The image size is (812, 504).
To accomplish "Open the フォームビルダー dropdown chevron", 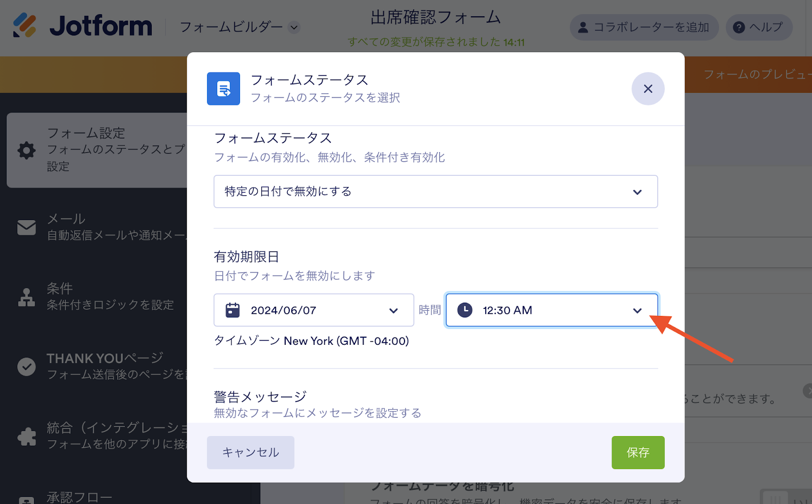I will click(x=294, y=27).
